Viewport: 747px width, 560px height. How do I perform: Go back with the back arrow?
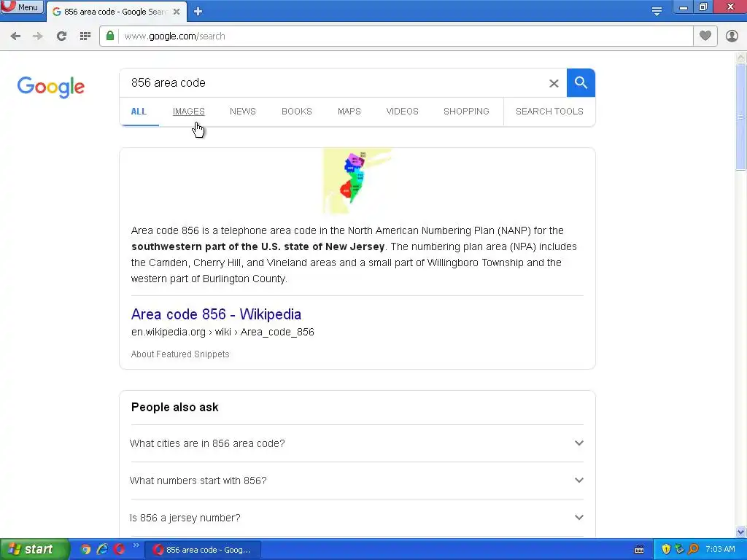(x=15, y=36)
